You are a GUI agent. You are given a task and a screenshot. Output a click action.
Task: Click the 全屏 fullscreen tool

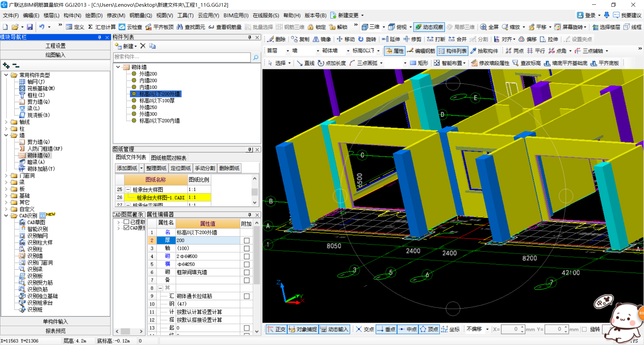489,27
